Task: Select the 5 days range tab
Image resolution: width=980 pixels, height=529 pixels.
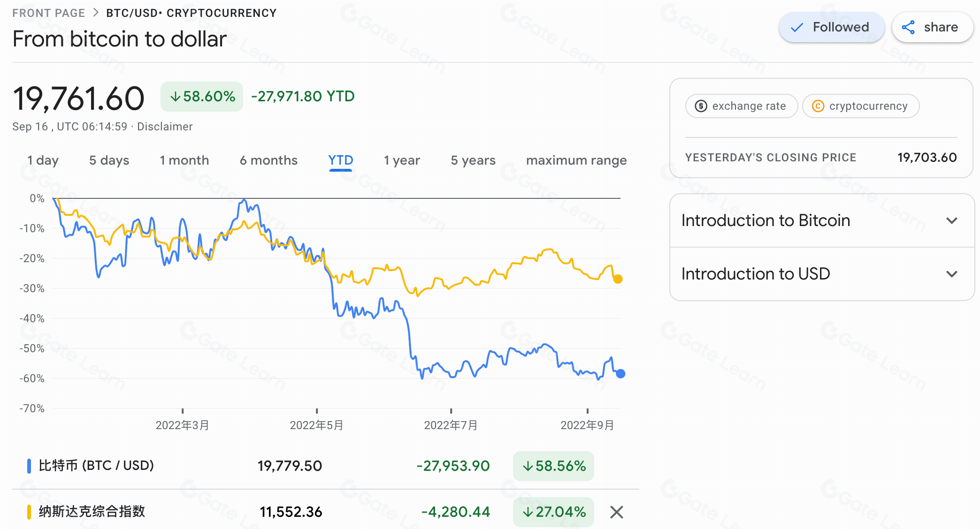Action: [109, 160]
